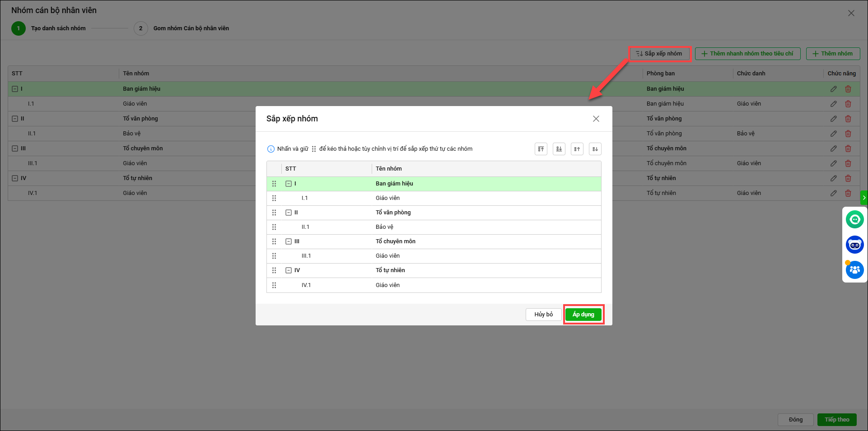The image size is (868, 431).
Task: Open the blue robot assistant icon
Action: pos(854,245)
